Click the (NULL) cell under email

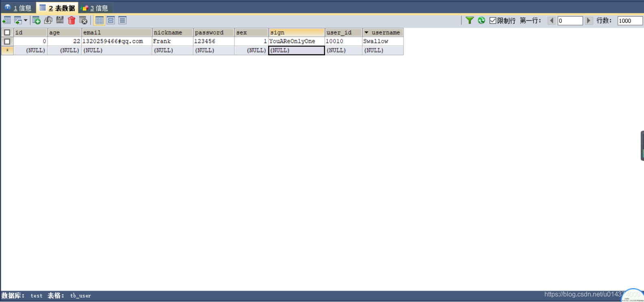(117, 50)
